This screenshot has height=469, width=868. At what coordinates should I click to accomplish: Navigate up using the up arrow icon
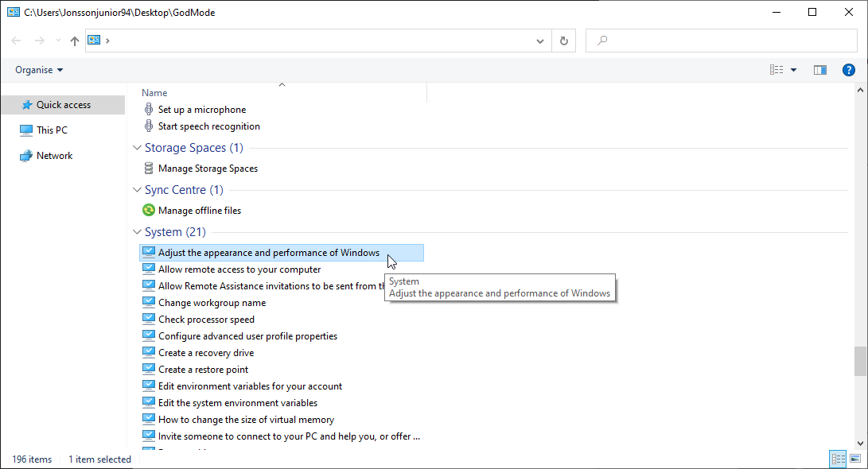74,40
